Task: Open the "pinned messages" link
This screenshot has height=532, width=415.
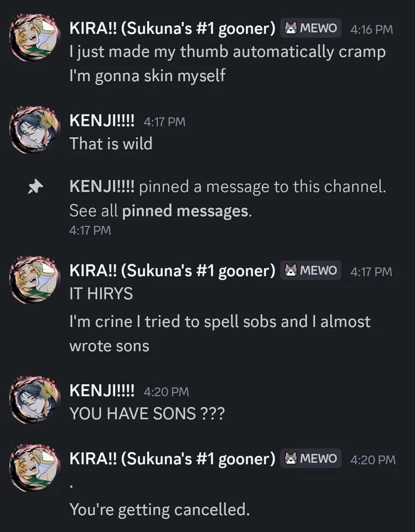Action: [x=185, y=211]
